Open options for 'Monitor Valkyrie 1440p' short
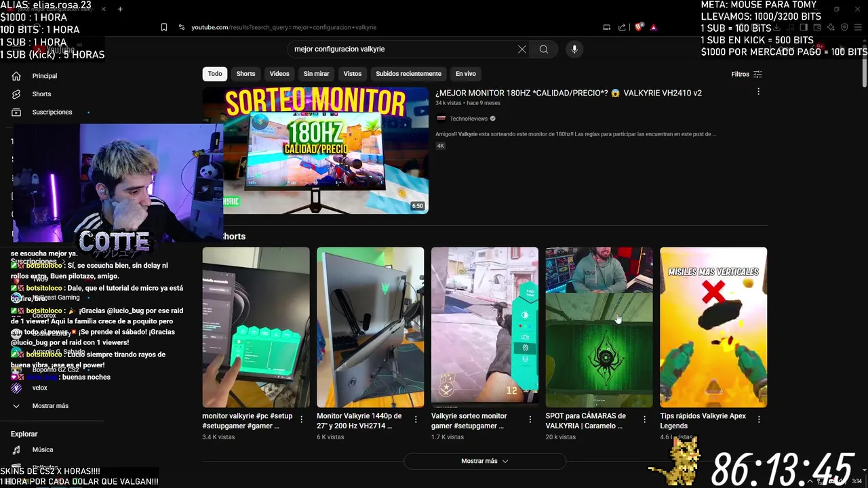868x488 pixels. click(x=416, y=420)
